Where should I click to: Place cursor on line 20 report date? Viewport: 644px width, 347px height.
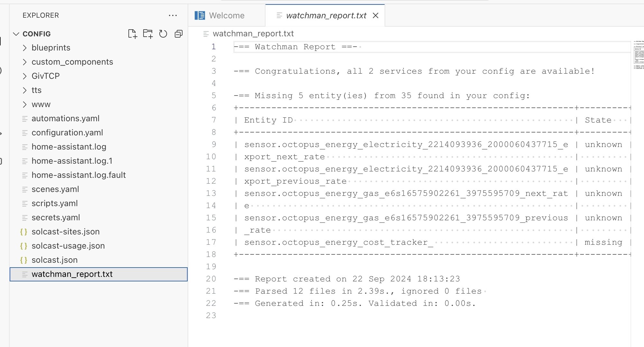(358, 279)
